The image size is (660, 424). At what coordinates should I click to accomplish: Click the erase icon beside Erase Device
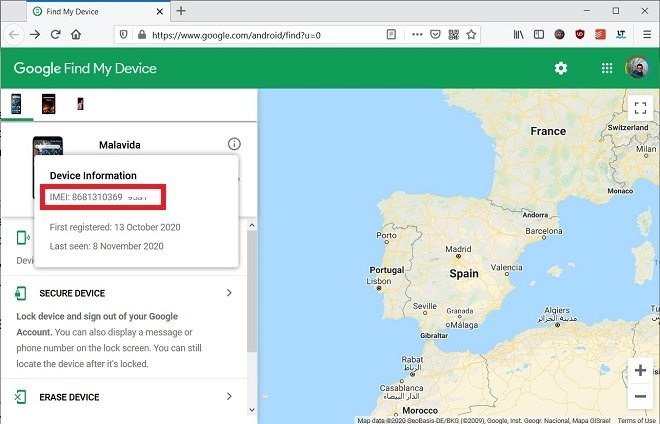point(20,397)
